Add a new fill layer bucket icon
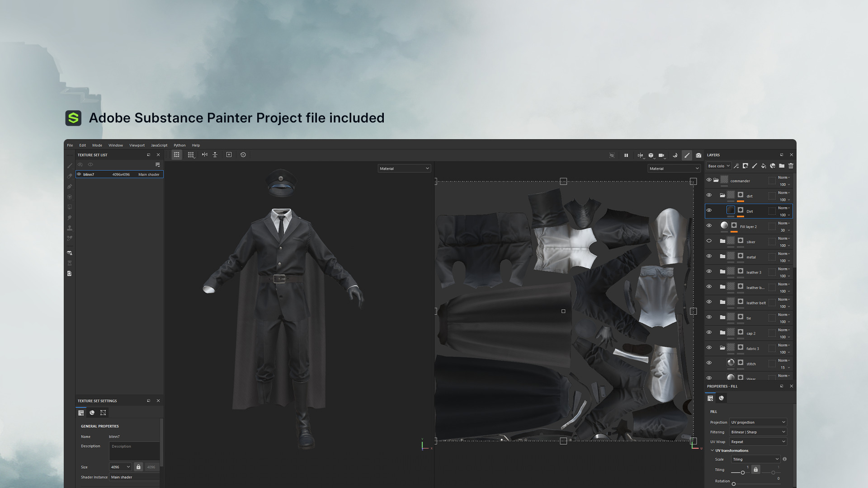 (x=764, y=166)
